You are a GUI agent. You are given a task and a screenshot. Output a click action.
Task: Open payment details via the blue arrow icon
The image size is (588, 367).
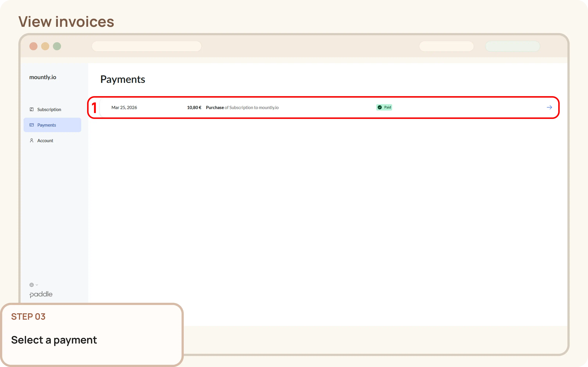point(549,107)
